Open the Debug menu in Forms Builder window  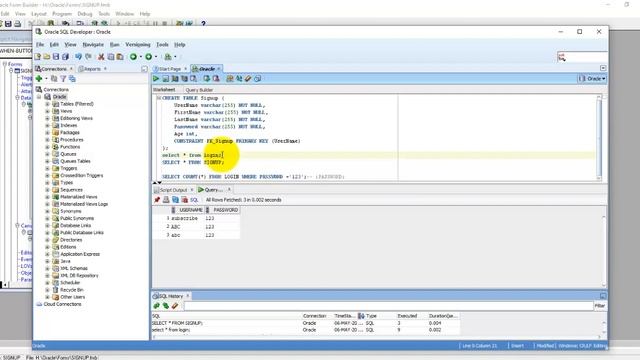(x=84, y=14)
